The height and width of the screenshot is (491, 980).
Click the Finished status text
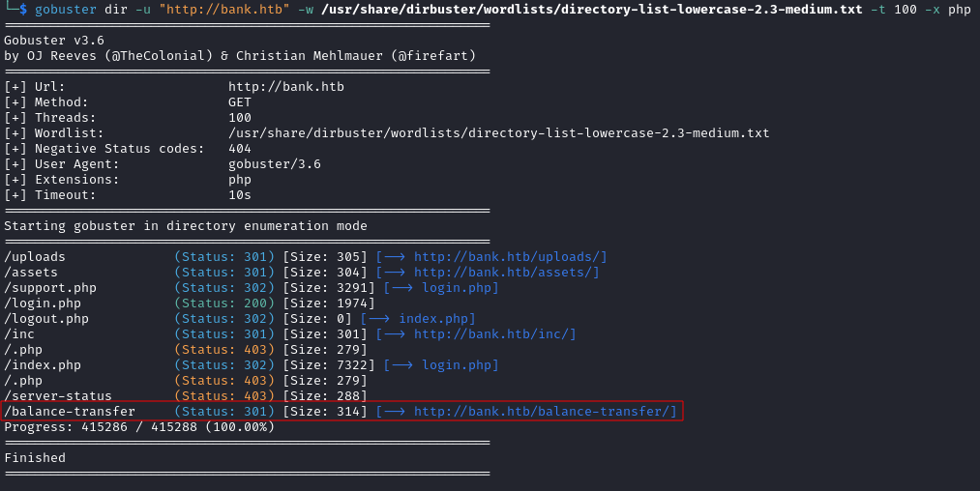35,458
